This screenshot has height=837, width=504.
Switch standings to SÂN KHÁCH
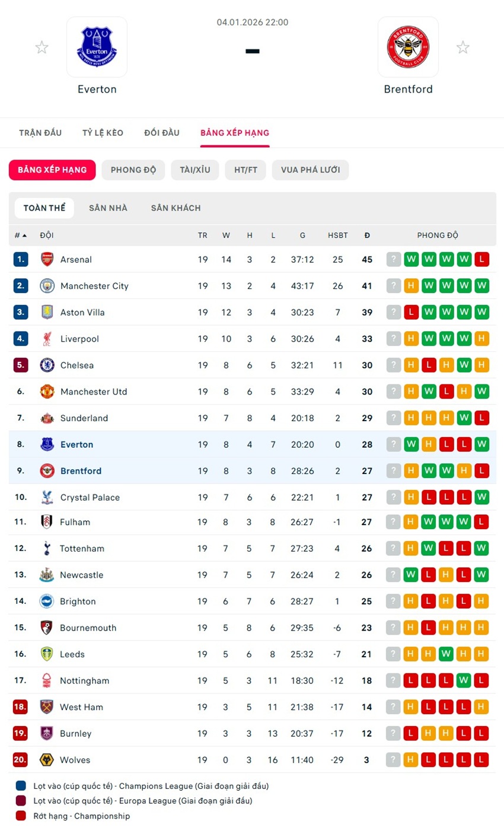coord(176,208)
